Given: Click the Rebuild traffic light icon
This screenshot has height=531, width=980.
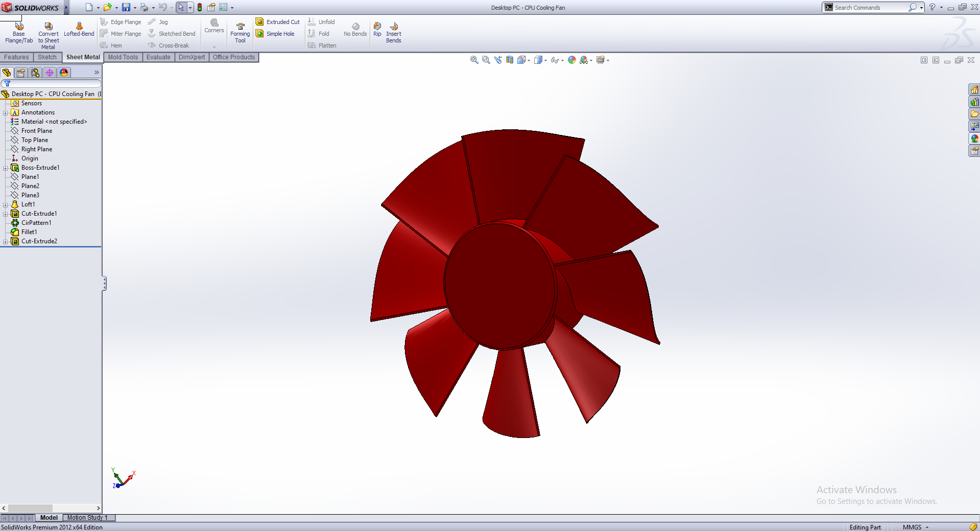Looking at the screenshot, I should click(x=200, y=7).
